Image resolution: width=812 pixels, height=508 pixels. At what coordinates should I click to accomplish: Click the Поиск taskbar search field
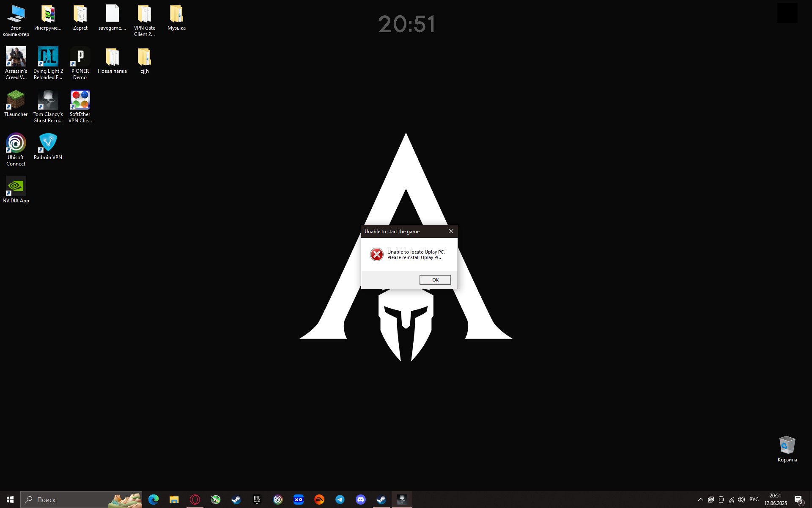68,500
